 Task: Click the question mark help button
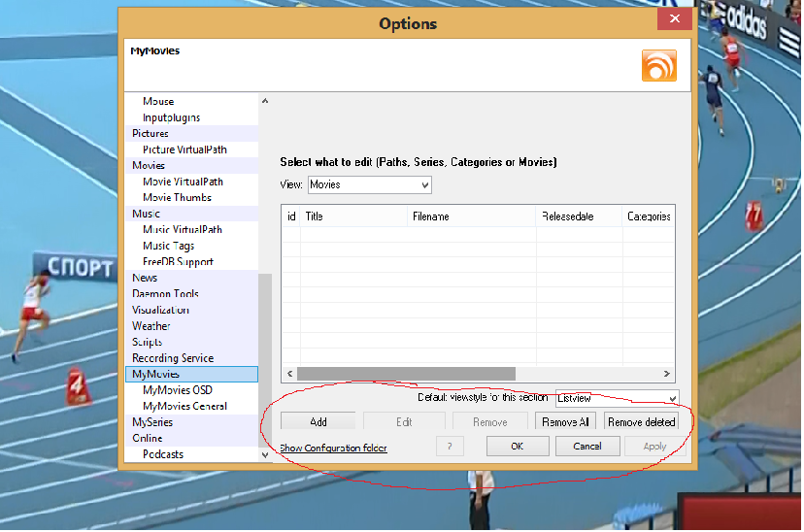pyautogui.click(x=450, y=446)
